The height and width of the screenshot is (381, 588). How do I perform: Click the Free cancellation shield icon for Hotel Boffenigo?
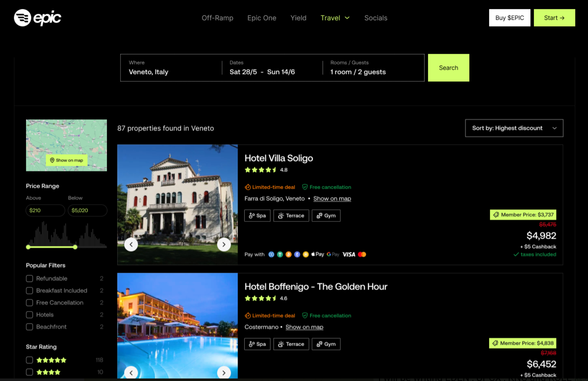(305, 315)
